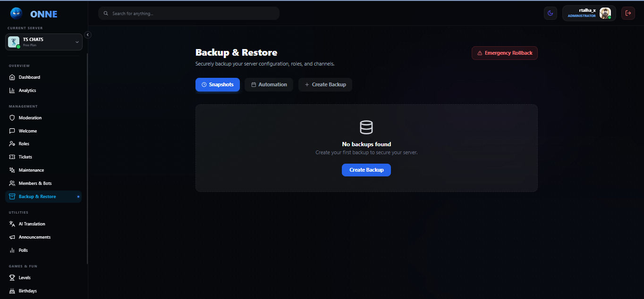The width and height of the screenshot is (644, 299).
Task: Switch to the Automation tab
Action: pos(269,85)
